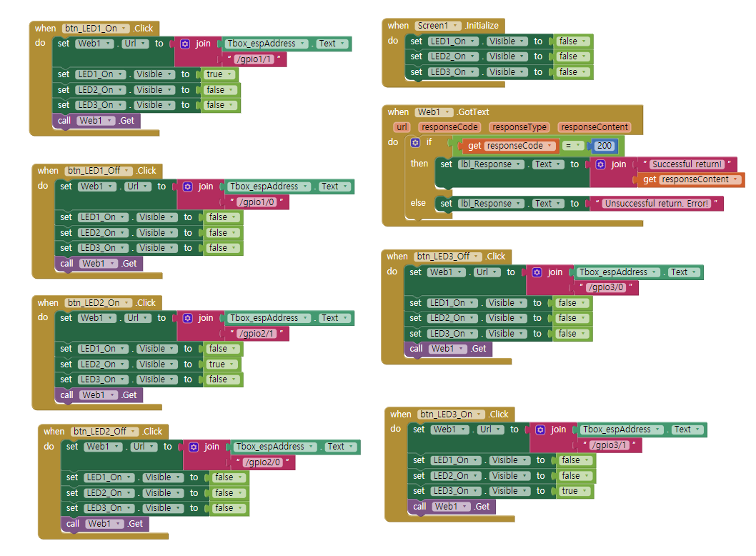Edit the /gpio2/0 text string
756x556 pixels.
click(x=263, y=462)
